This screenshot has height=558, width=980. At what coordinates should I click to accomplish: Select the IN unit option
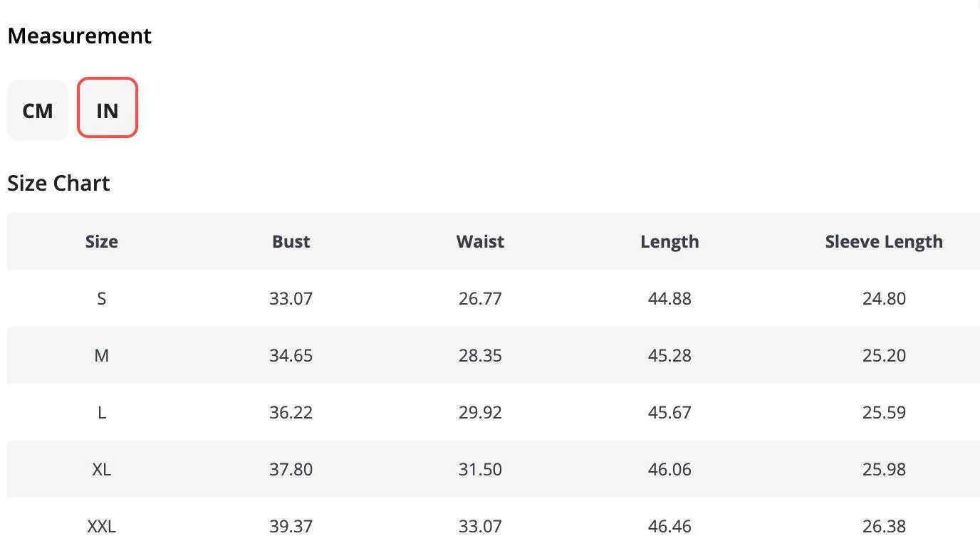[107, 110]
